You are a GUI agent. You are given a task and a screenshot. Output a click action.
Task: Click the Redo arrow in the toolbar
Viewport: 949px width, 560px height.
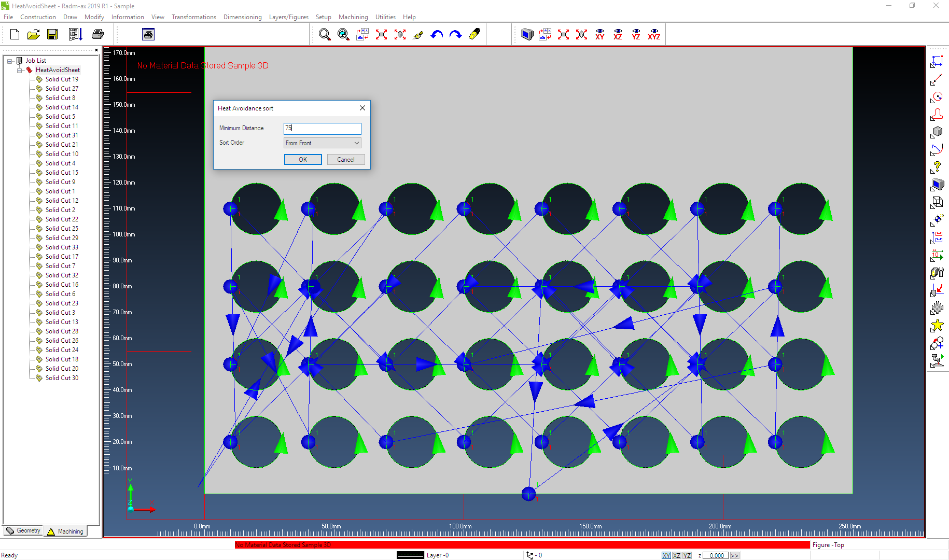pos(455,35)
